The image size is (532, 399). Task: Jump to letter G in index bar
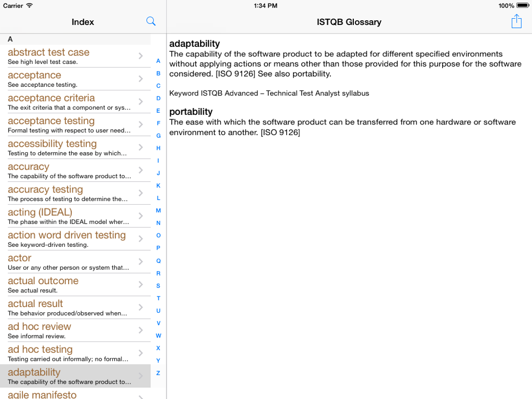coord(158,136)
